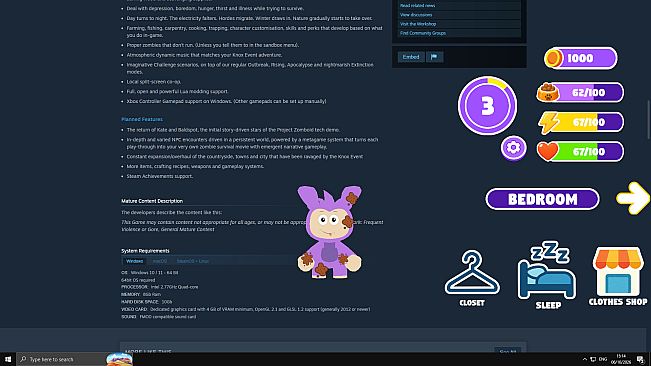Click the Mature Content Description heading
The image size is (651, 366).
tap(152, 201)
